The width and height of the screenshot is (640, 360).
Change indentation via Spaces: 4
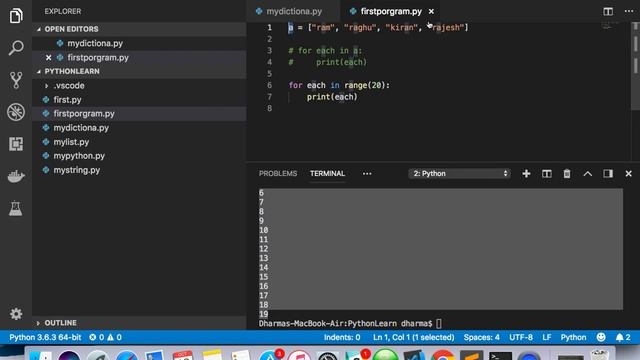tap(481, 337)
